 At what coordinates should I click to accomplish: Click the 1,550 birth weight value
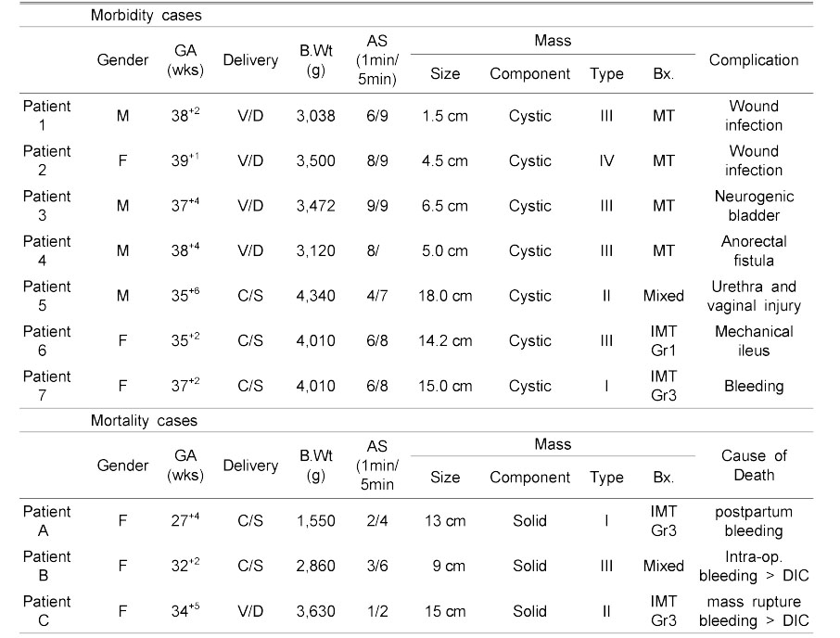coord(317,521)
